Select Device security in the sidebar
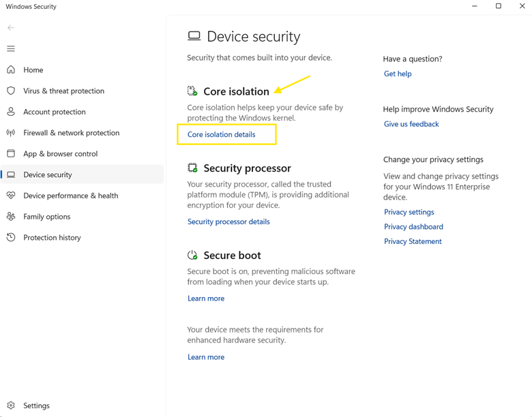Screen dimensions: 532x417 tap(48, 175)
